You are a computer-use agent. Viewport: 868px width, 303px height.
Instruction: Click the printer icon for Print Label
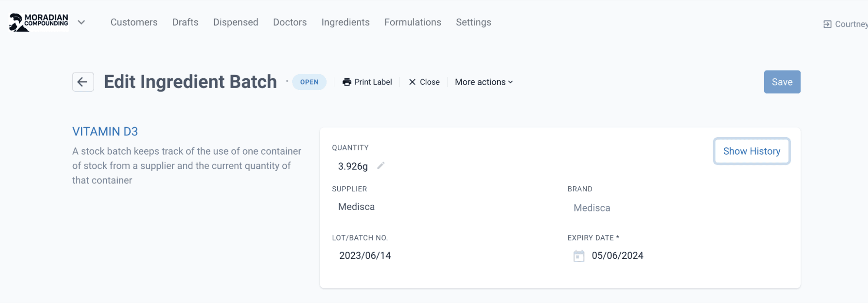click(347, 82)
